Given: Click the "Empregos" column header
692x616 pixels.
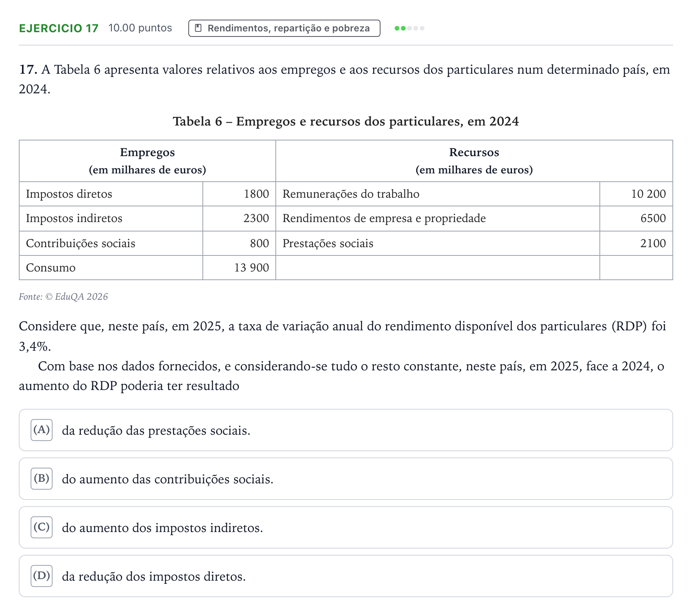Looking at the screenshot, I should 148,161.
